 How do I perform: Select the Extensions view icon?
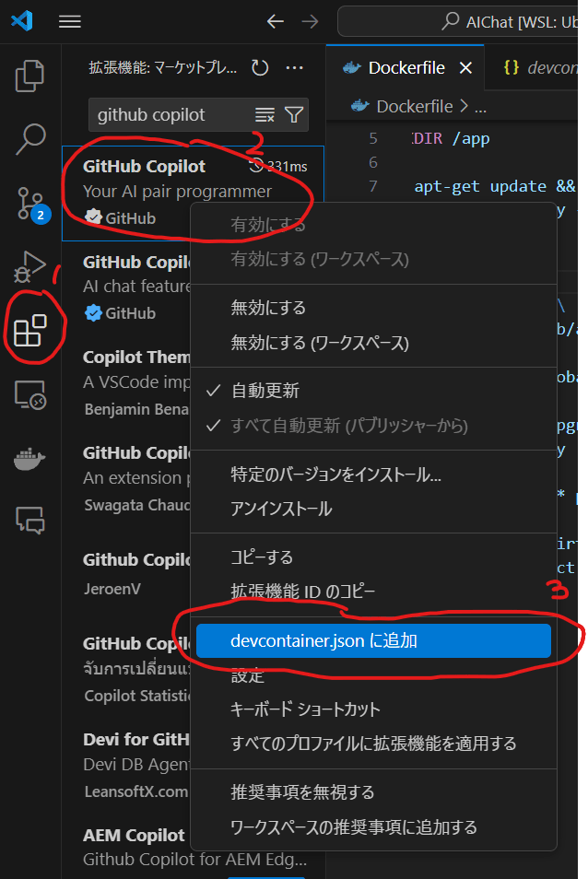pos(29,330)
